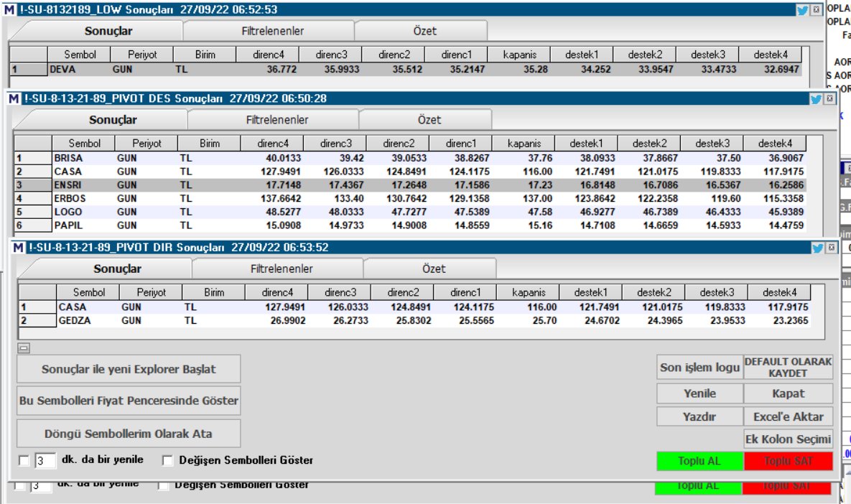Open the Özet tab in the PIVOT DES window
Screen dimensions: 851x504
[429, 120]
